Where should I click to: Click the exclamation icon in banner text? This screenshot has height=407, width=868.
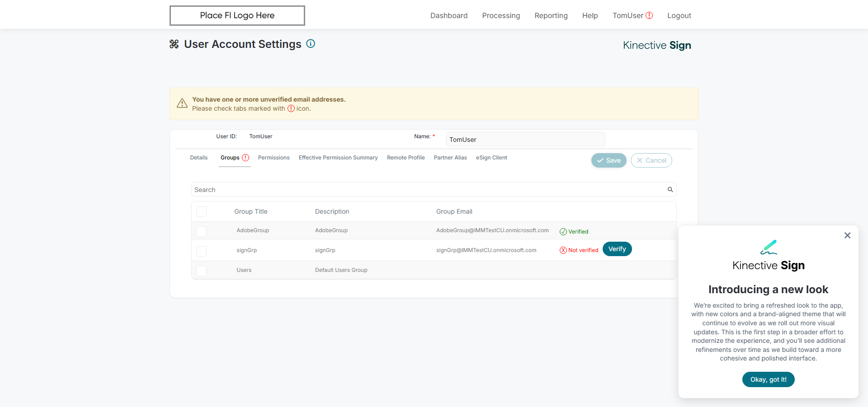[x=291, y=108]
